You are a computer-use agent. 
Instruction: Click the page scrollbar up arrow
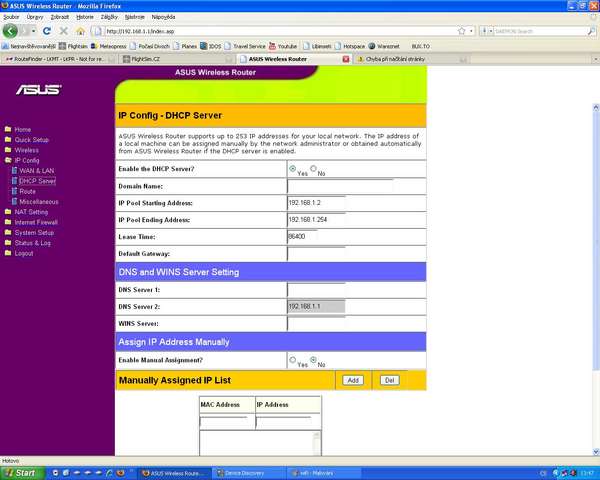tap(596, 108)
